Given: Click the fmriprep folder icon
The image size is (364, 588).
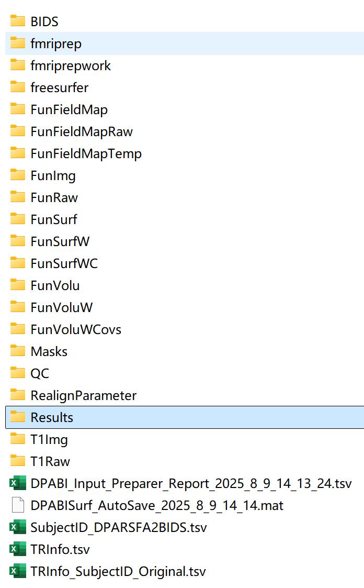Looking at the screenshot, I should (18, 43).
